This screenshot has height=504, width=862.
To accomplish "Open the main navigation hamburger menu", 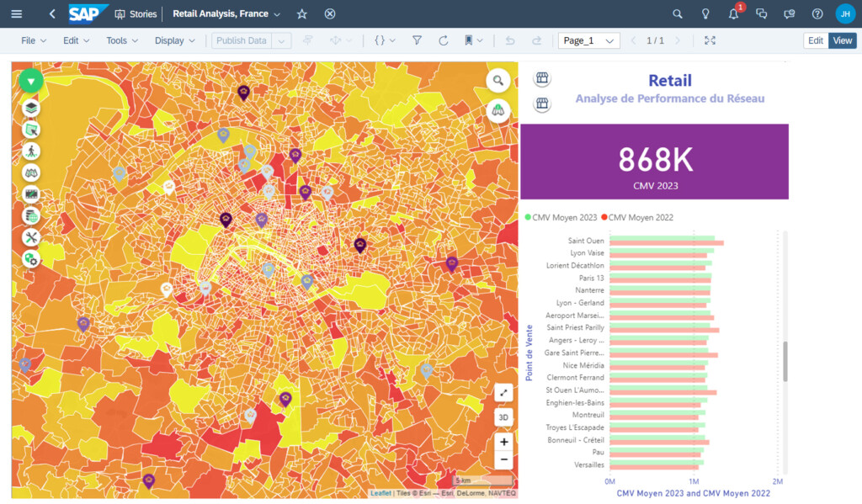I will point(17,13).
